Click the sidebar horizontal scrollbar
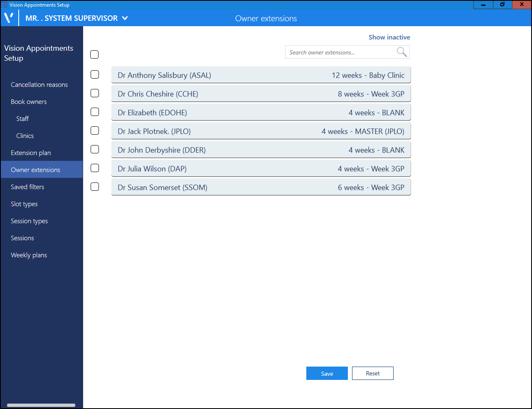This screenshot has width=532, height=409. point(41,405)
